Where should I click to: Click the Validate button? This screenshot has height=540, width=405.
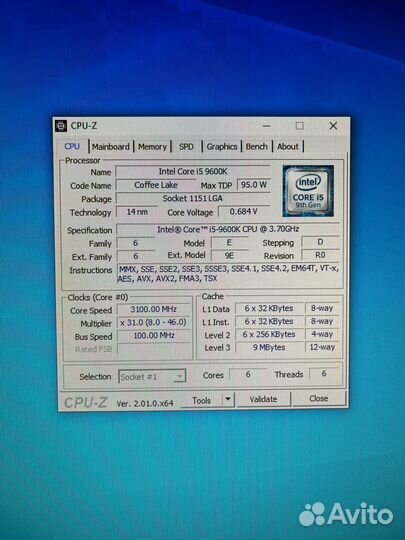[x=263, y=399]
